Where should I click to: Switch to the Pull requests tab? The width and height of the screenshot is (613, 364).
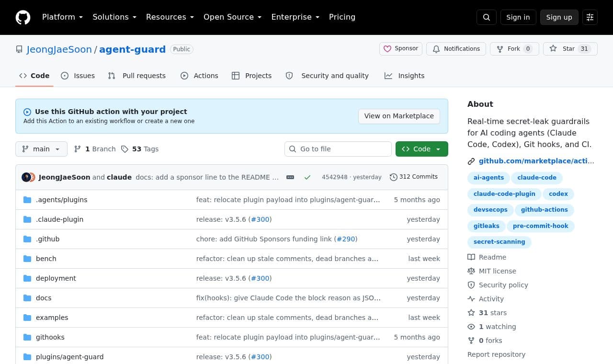tap(137, 76)
